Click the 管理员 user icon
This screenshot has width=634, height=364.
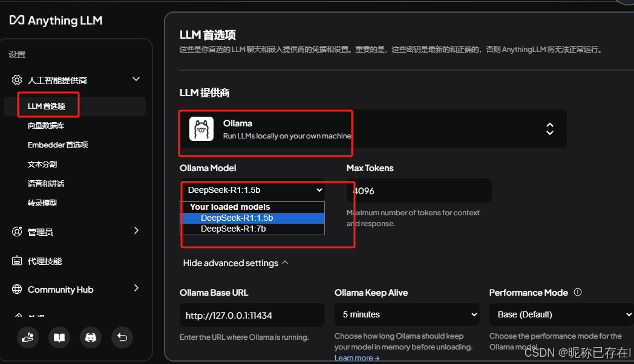point(16,232)
